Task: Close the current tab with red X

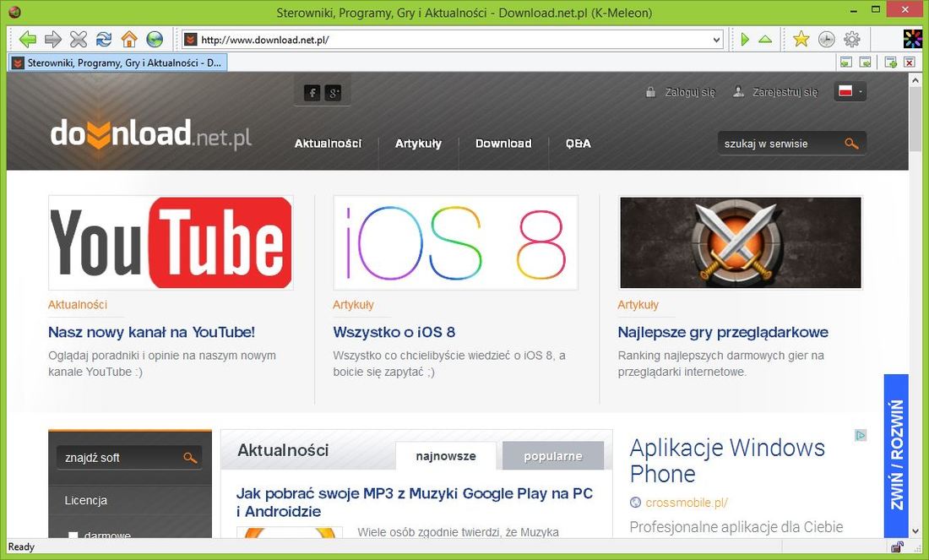Action: coord(910,63)
